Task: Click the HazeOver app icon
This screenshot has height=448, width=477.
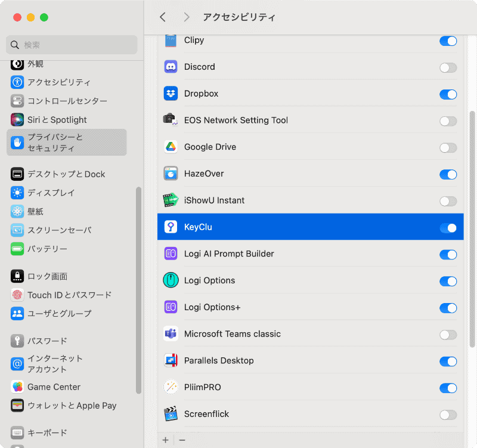Action: (x=171, y=174)
